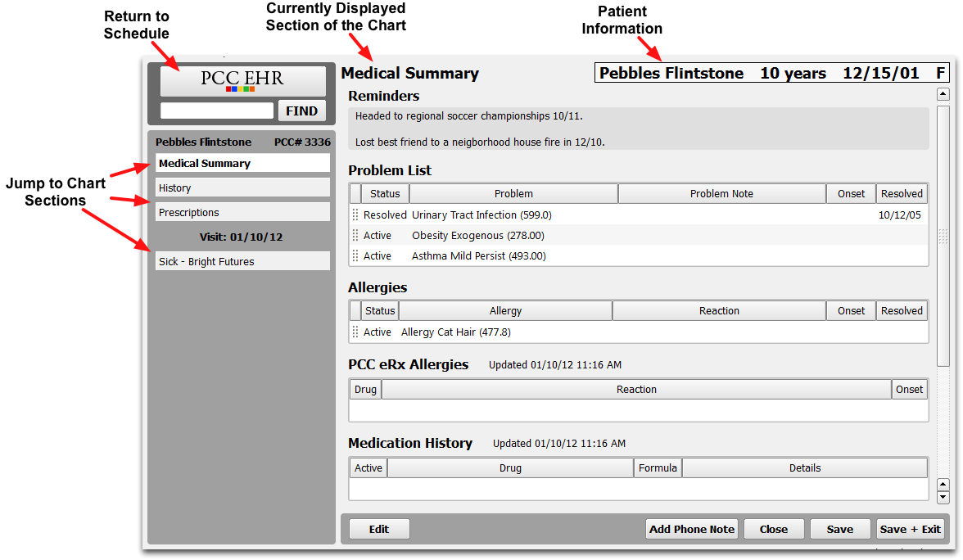Click the Save + Exit button
Viewport: 963px width, 560px height.
click(911, 529)
